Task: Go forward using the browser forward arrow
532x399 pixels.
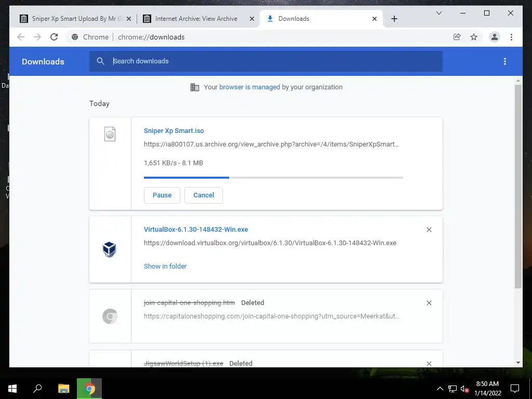Action: (37, 37)
